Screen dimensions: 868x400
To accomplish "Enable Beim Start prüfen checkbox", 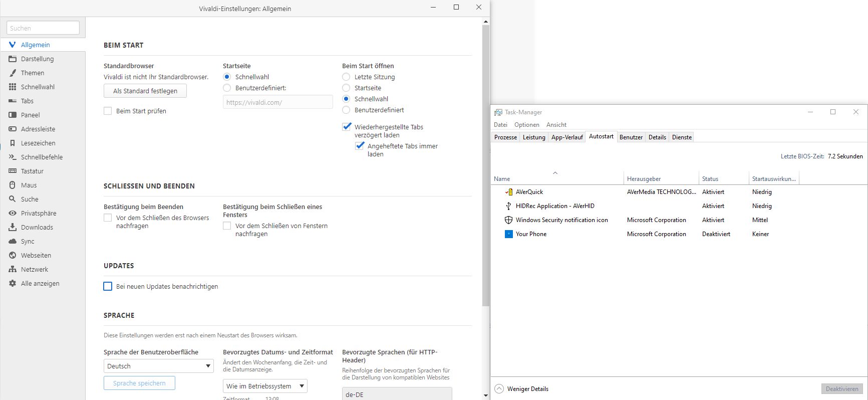I will [108, 111].
